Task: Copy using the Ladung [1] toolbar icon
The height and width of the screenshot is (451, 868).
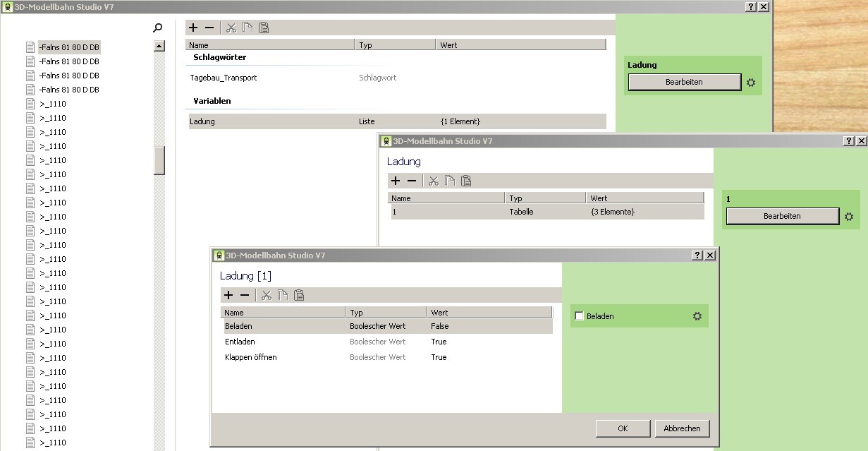Action: click(282, 295)
